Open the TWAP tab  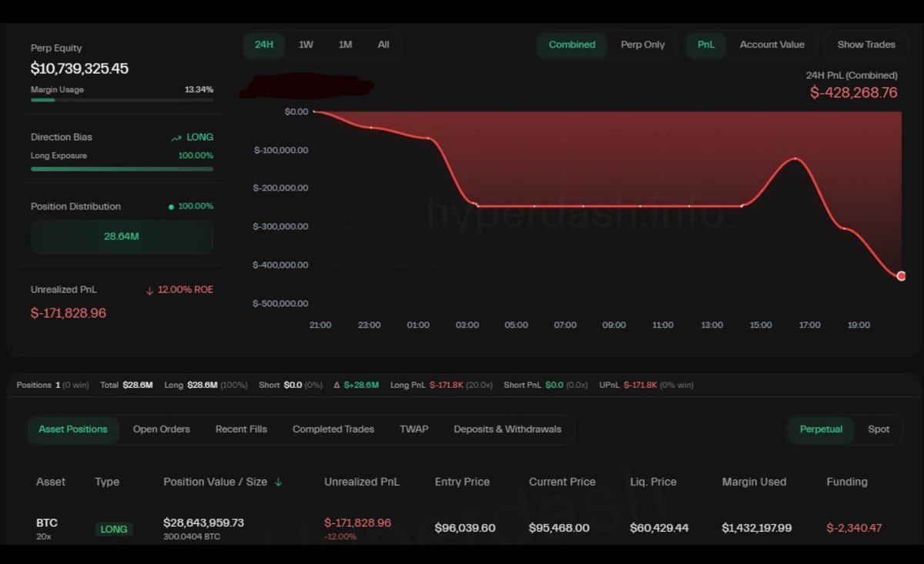click(414, 429)
